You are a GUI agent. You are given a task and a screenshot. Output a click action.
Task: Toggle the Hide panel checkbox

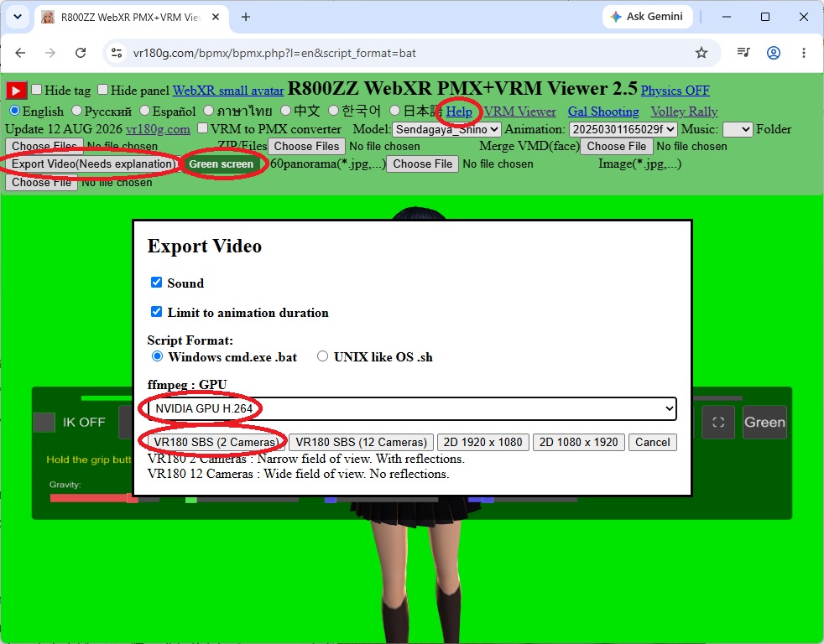103,89
